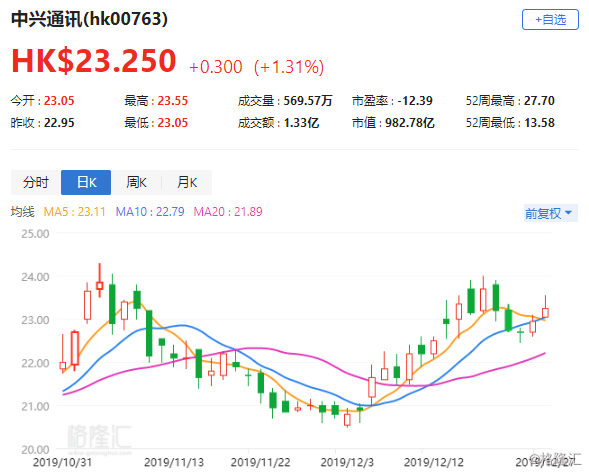Screen dimensions: 589x473
Task: Expand the 前复权 dropdown
Action: [x=550, y=213]
